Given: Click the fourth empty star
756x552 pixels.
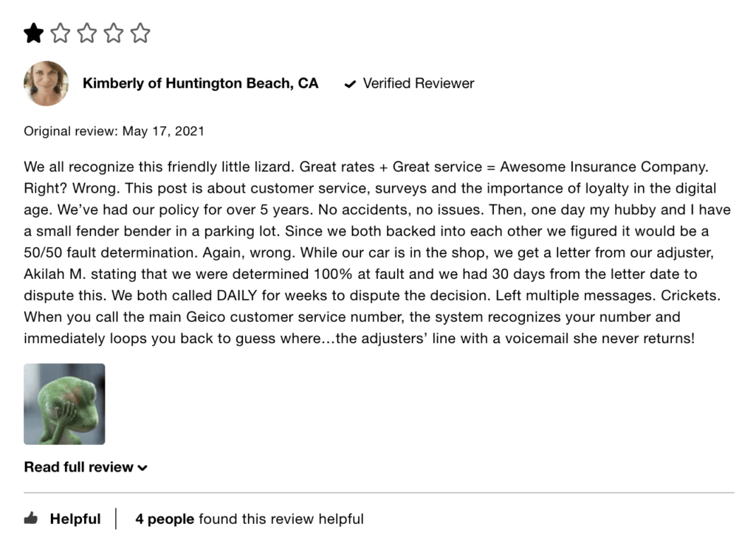Looking at the screenshot, I should coord(113,33).
